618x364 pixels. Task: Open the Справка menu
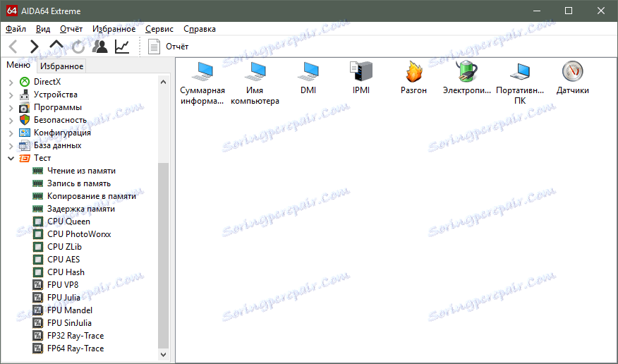point(200,29)
